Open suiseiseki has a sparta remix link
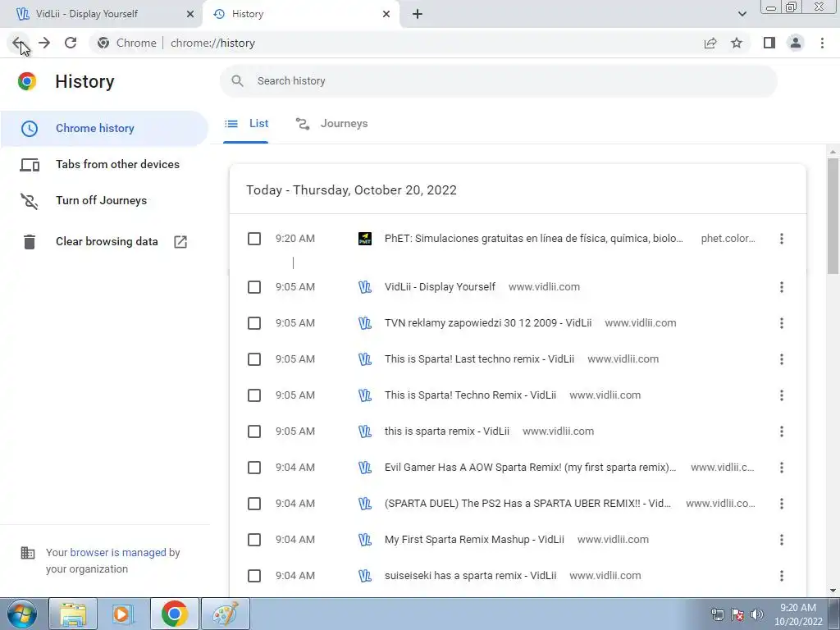This screenshot has width=840, height=630. (x=470, y=576)
